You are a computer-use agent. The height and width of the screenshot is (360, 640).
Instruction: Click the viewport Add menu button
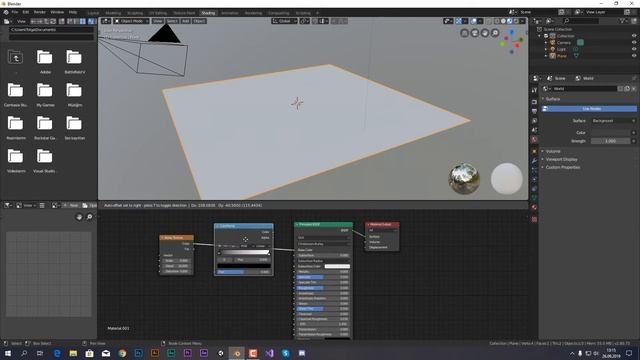point(185,21)
